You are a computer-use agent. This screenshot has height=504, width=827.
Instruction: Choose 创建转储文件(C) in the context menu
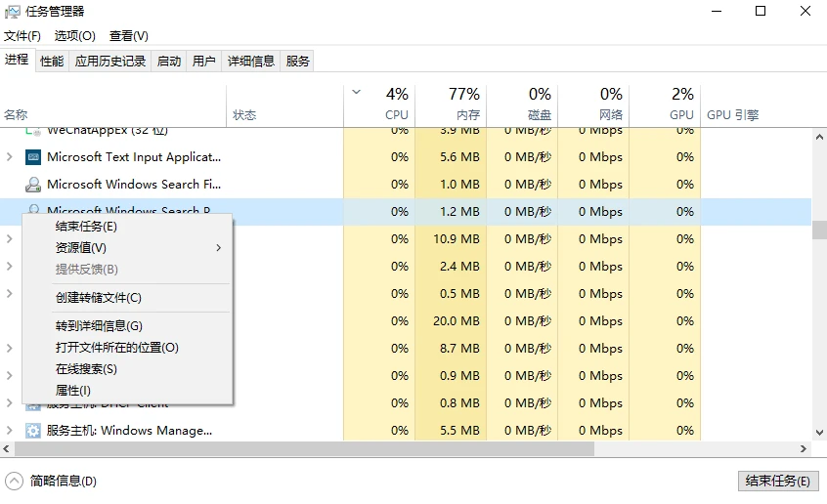(x=99, y=298)
